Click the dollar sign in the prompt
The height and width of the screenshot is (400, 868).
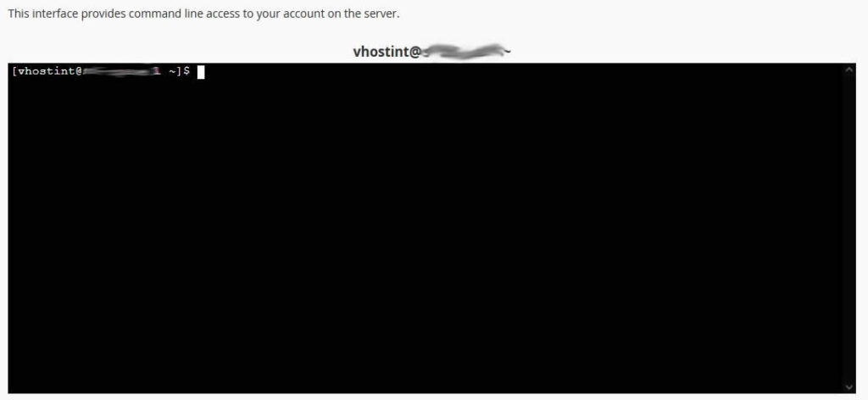coord(187,71)
